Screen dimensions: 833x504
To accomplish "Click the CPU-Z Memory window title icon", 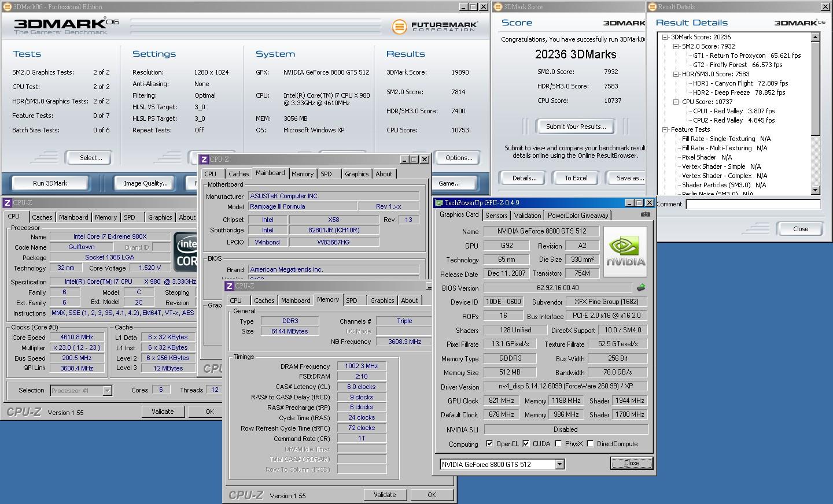I will click(x=230, y=286).
